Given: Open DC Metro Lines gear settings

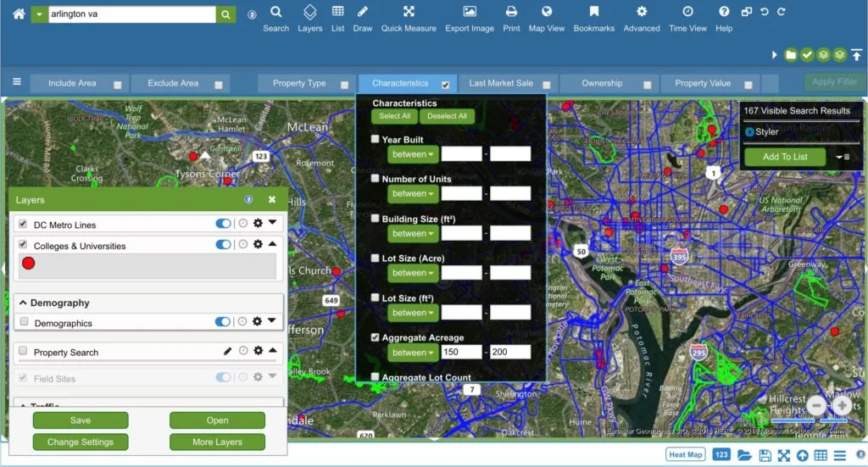Looking at the screenshot, I should point(258,223).
